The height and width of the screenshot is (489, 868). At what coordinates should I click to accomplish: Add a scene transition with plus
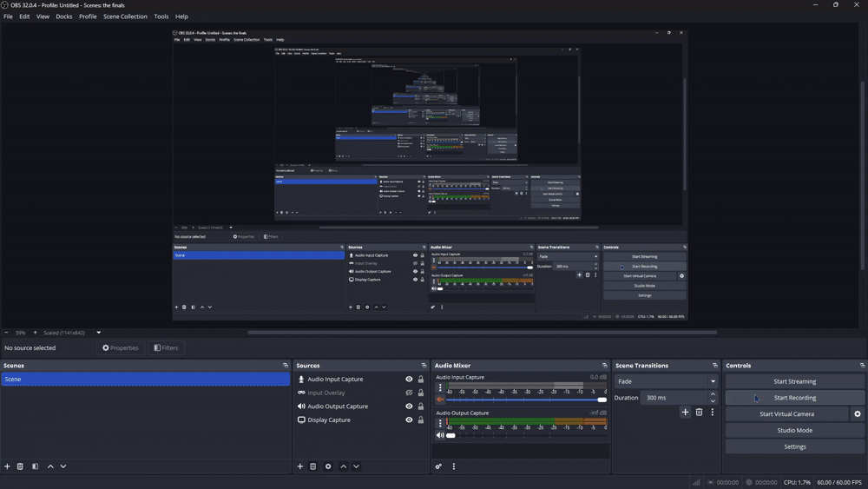[x=686, y=412]
